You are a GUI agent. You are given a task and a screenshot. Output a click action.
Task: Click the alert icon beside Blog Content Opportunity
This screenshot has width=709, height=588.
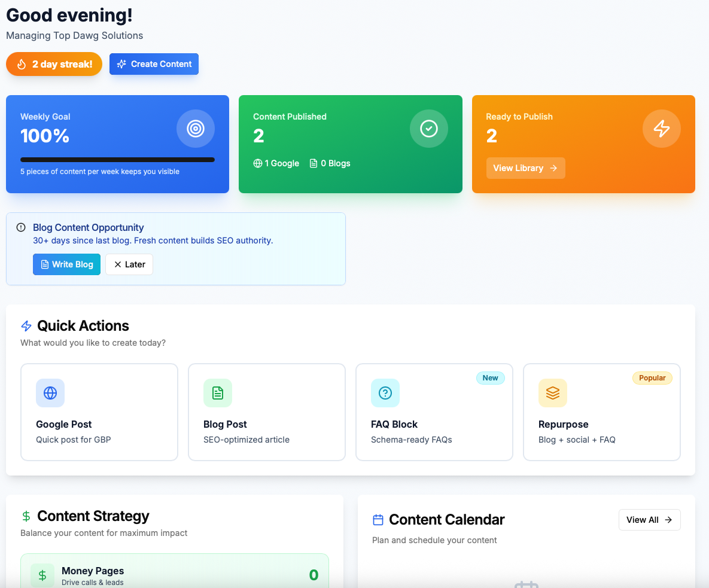pyautogui.click(x=21, y=227)
